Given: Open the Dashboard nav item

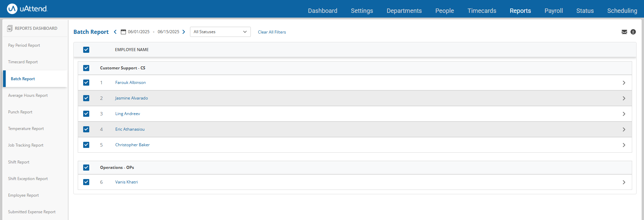Looking at the screenshot, I should [323, 11].
